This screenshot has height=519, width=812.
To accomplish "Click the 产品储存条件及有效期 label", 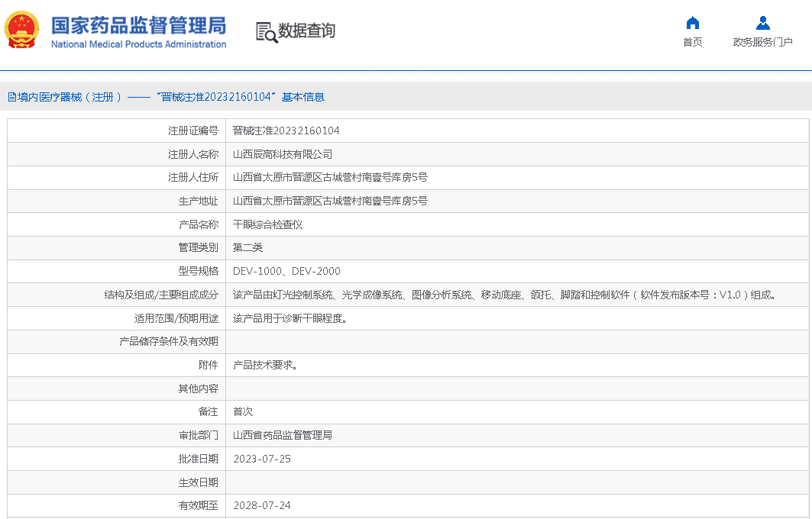I will point(169,341).
